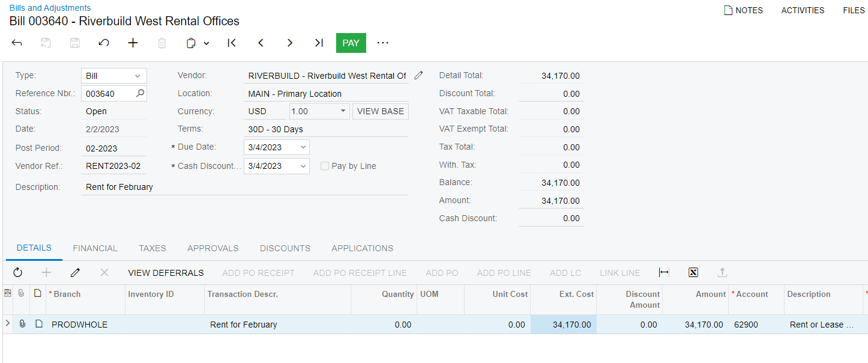Click the Reference Nbr. search magnifier
Screen dimensions: 868x363
140,93
